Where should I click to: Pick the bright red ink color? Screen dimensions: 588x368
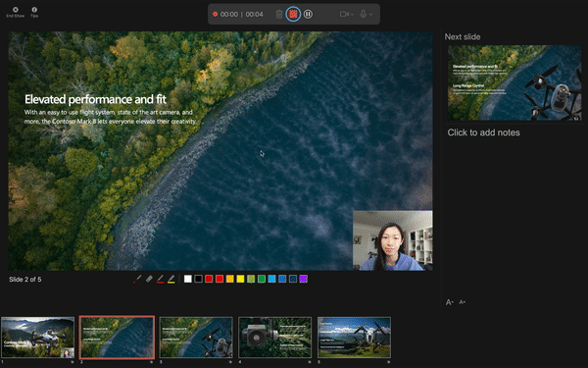coord(220,279)
